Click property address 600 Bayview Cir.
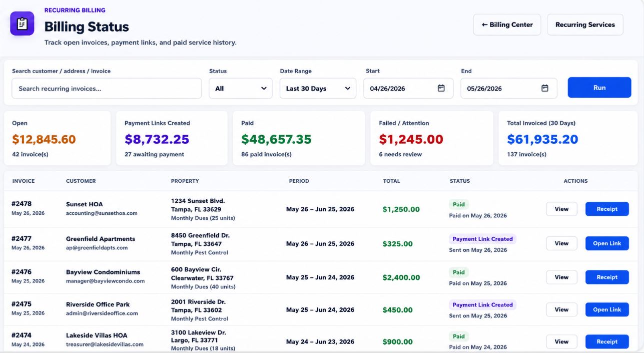 click(x=196, y=269)
